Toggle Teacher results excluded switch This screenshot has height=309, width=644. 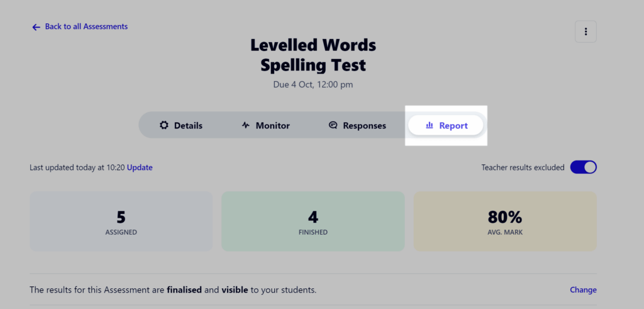point(583,167)
